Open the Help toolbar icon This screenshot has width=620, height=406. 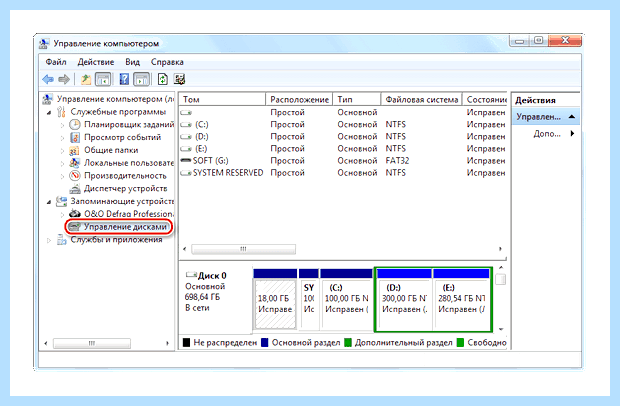[x=124, y=79]
